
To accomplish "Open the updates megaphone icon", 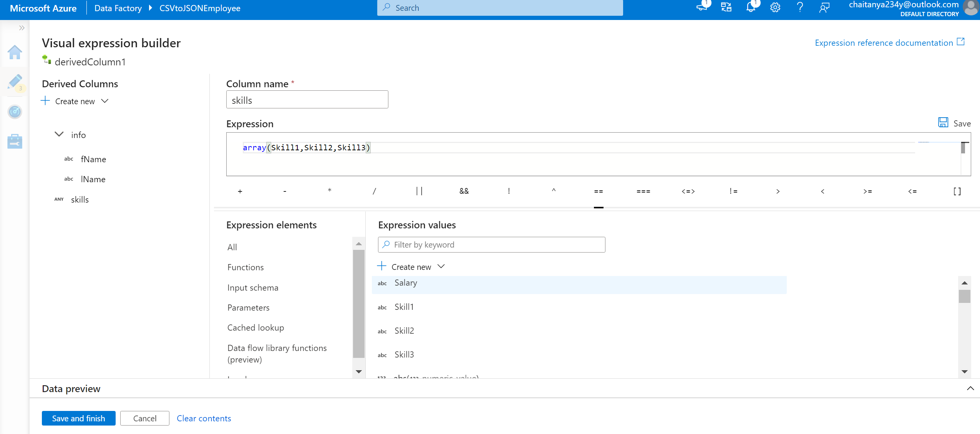I will click(x=702, y=7).
